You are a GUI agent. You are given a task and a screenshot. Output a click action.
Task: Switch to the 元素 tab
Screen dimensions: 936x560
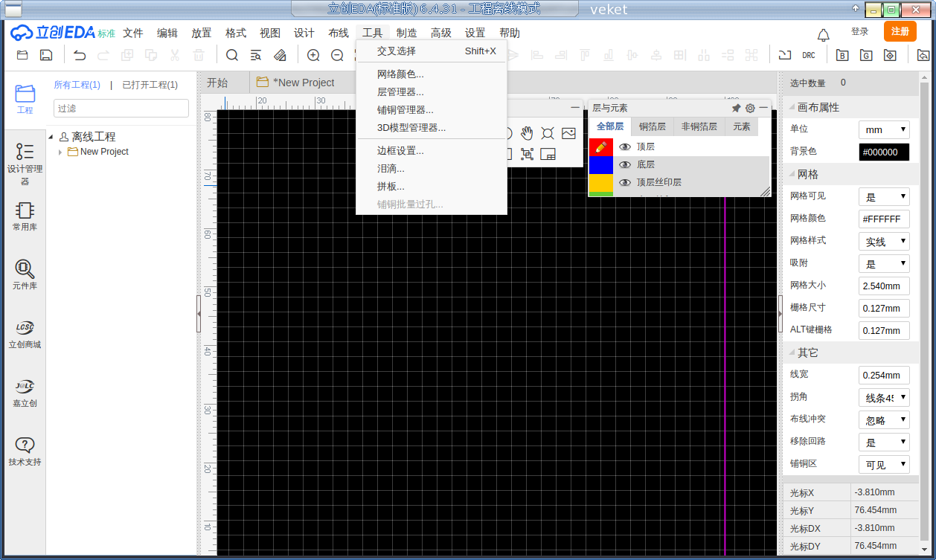[742, 127]
